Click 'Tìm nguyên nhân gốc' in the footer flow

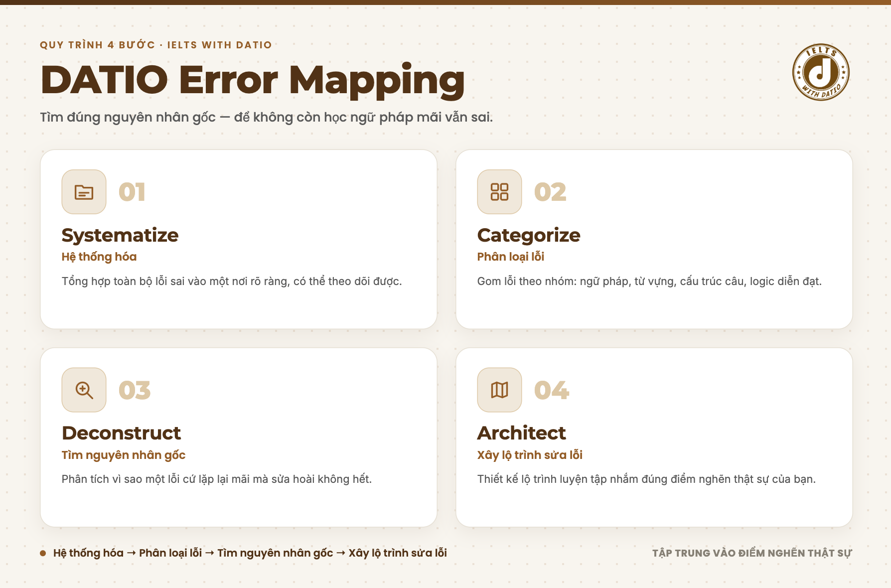(275, 553)
